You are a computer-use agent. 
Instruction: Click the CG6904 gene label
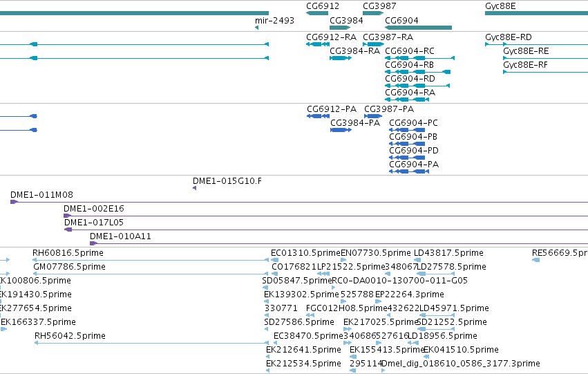401,21
